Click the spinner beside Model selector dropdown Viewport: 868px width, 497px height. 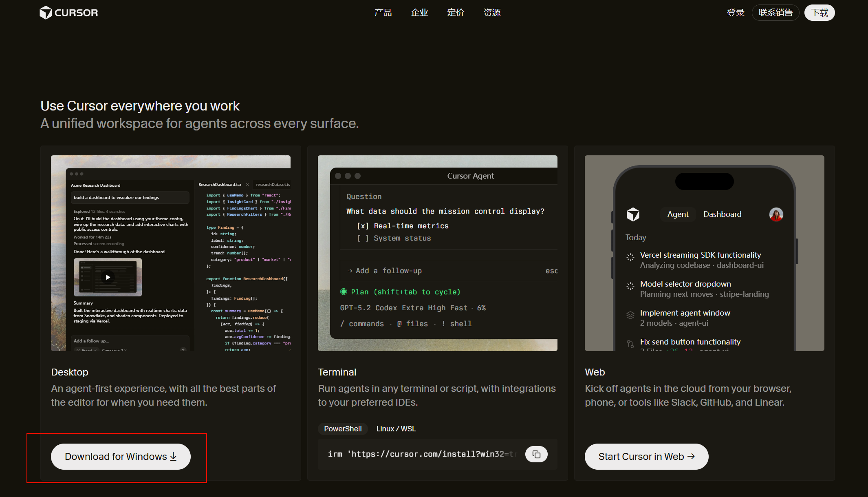click(630, 286)
